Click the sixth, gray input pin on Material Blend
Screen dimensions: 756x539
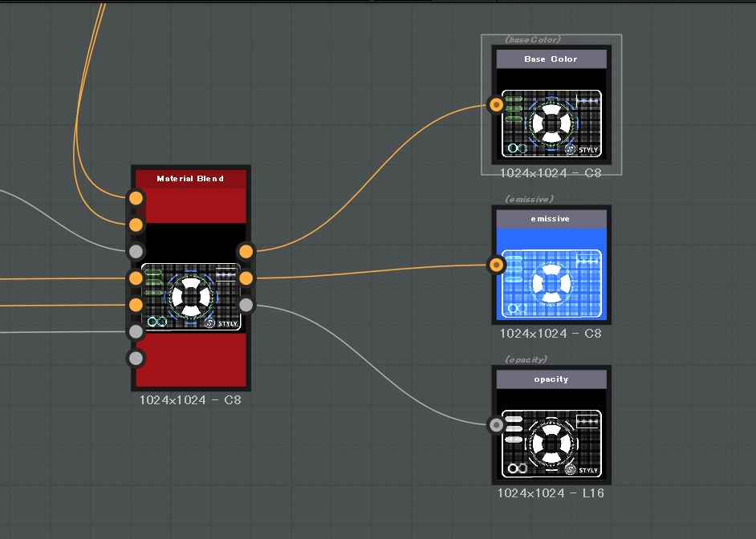click(x=136, y=331)
